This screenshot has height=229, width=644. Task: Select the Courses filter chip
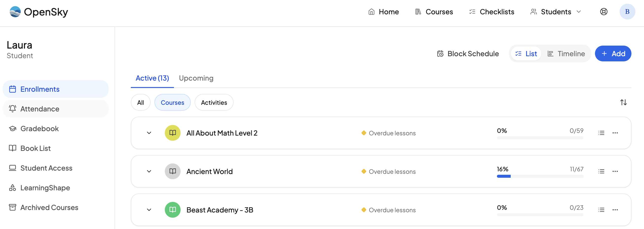pos(172,102)
